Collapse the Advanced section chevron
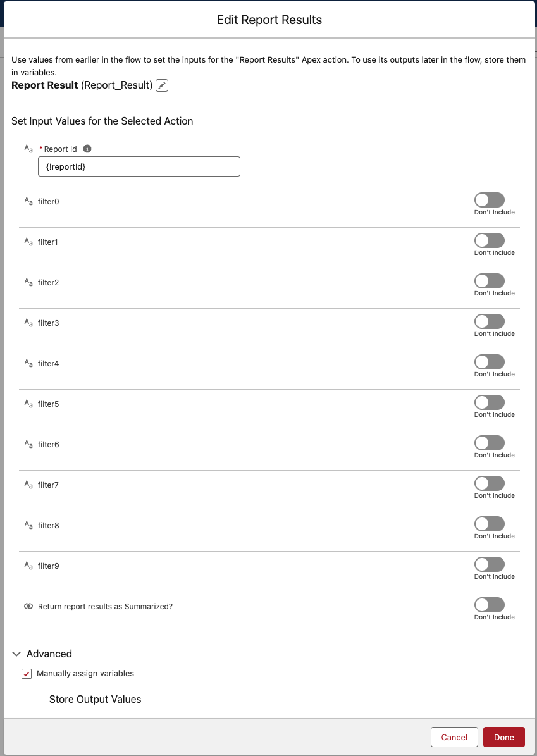Viewport: 537px width, 756px height. [x=17, y=654]
